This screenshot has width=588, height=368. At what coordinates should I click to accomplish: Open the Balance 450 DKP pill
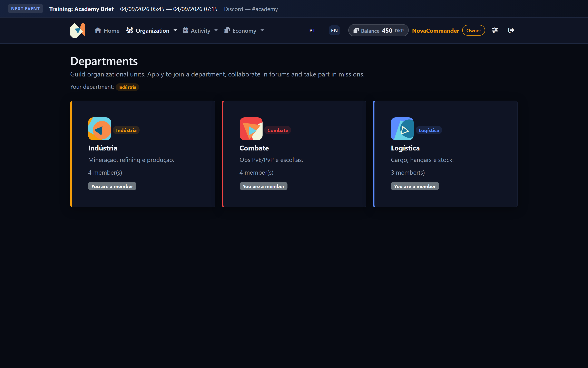378,30
